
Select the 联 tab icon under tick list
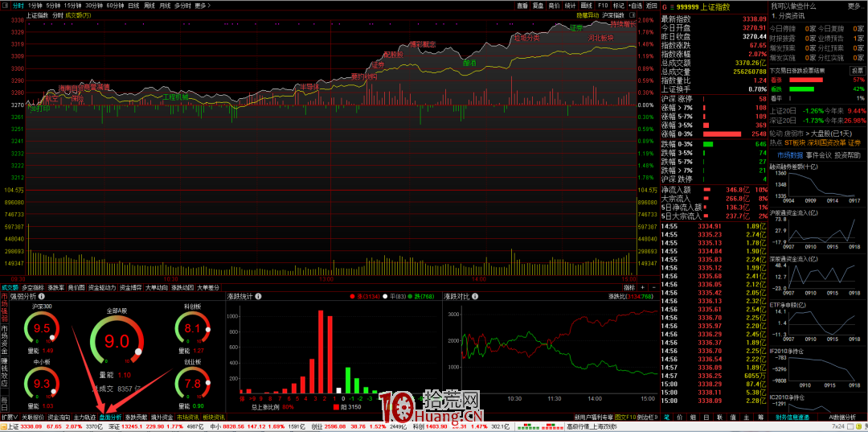(720, 418)
